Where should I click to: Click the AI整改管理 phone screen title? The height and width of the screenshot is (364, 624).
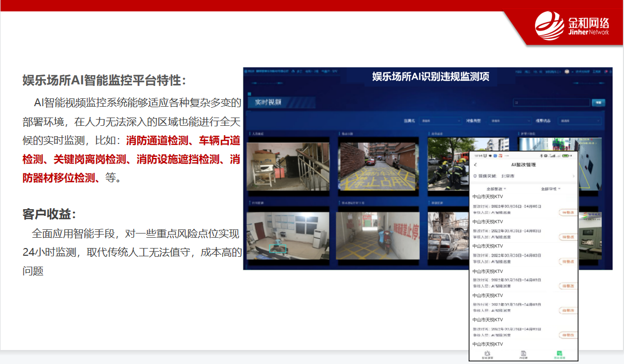click(524, 165)
